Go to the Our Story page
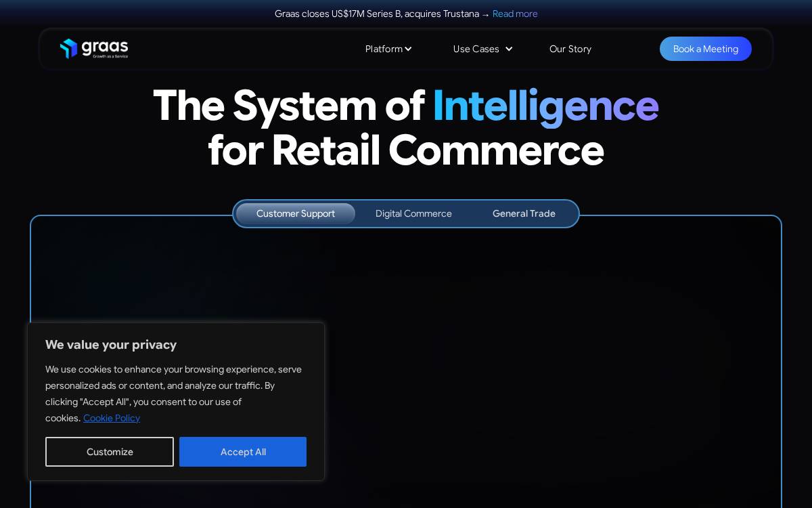812x508 pixels. pos(570,49)
